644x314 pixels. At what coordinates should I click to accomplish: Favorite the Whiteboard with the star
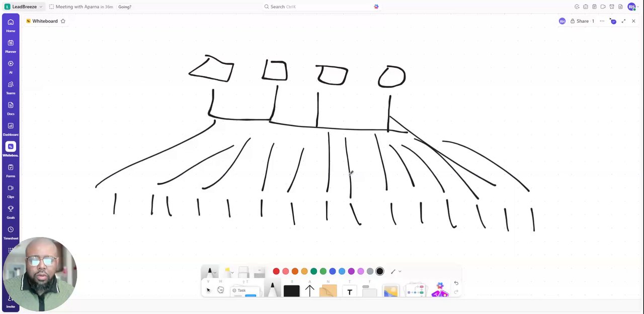[x=63, y=21]
